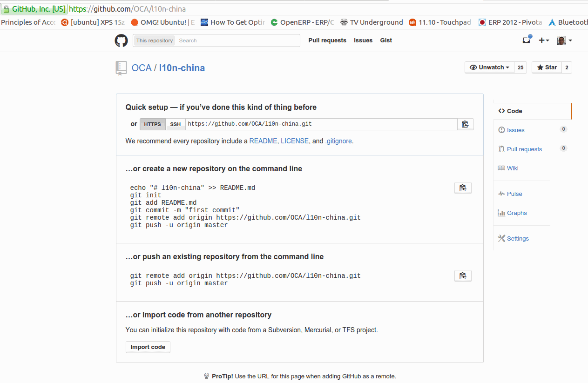Screen dimensions: 588x383
Task: Copy the new repository commands
Action: (463, 188)
